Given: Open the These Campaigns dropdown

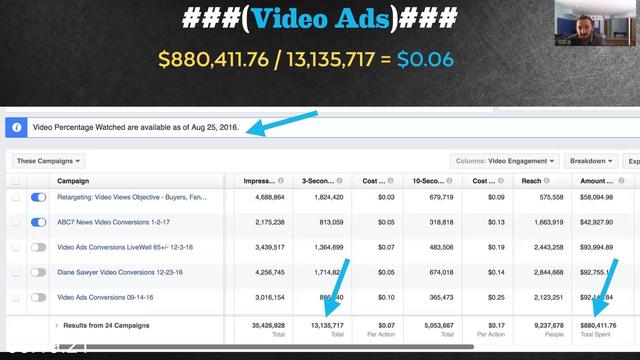Looking at the screenshot, I should [x=48, y=161].
